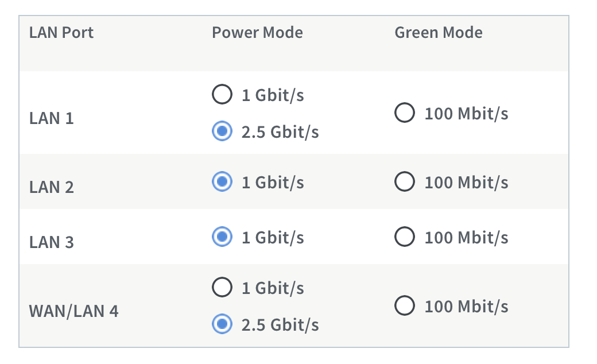The width and height of the screenshot is (597, 364).
Task: Click the Power Mode column header
Action: (257, 32)
